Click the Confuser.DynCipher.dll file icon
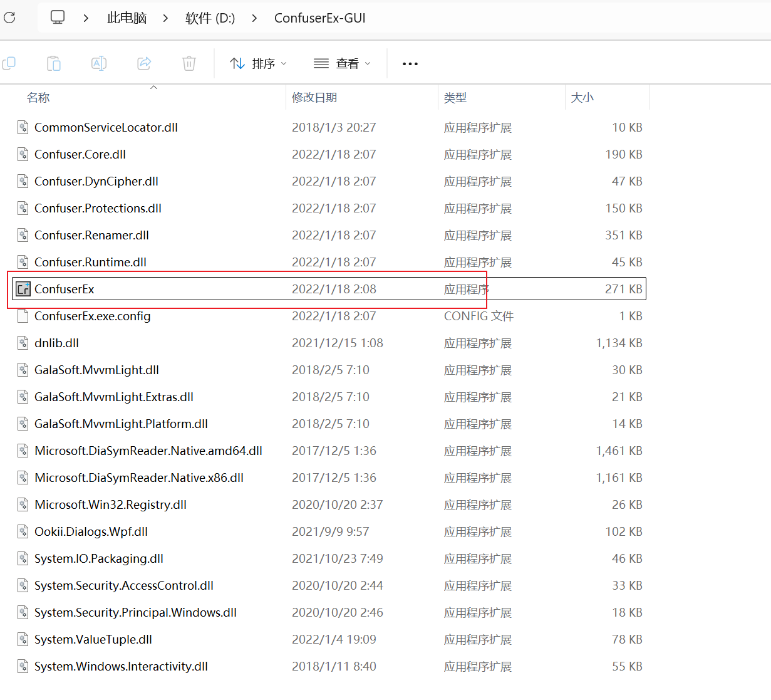Viewport: 771px width, 700px height. pos(23,181)
